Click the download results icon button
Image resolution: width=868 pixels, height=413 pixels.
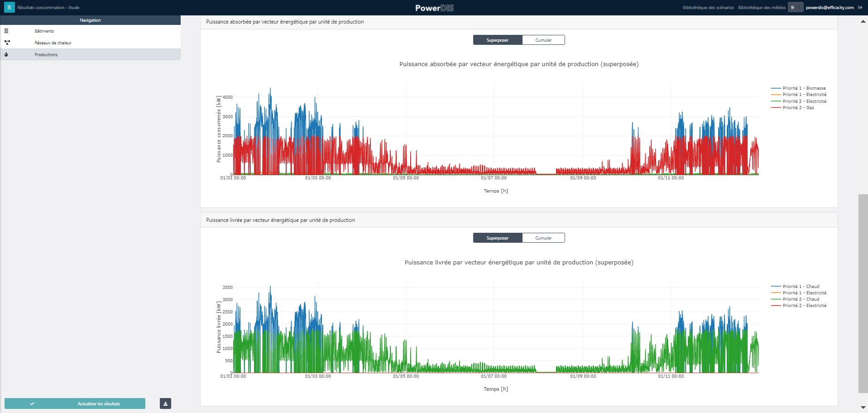(x=165, y=403)
